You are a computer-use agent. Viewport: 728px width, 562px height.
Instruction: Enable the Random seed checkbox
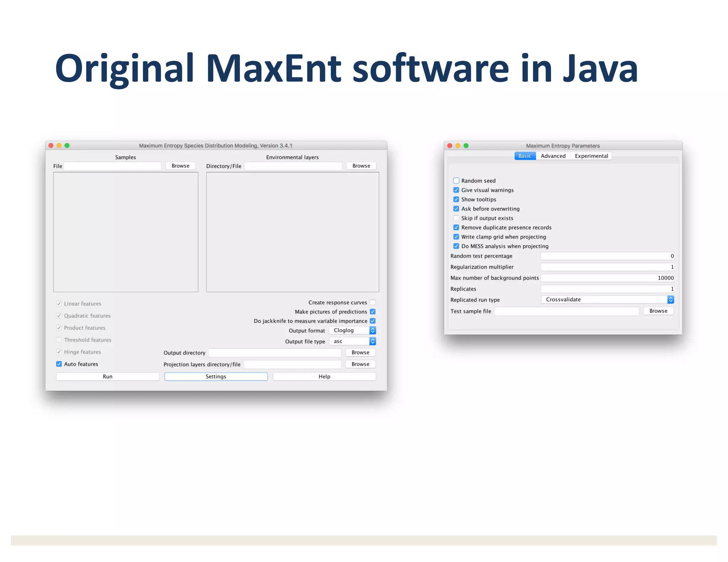(456, 181)
